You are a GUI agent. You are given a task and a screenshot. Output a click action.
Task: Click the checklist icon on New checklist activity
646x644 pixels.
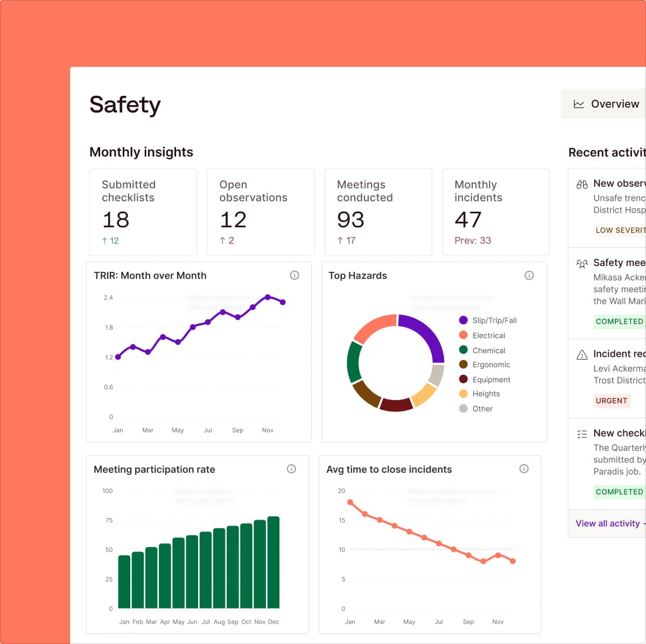[x=581, y=433]
